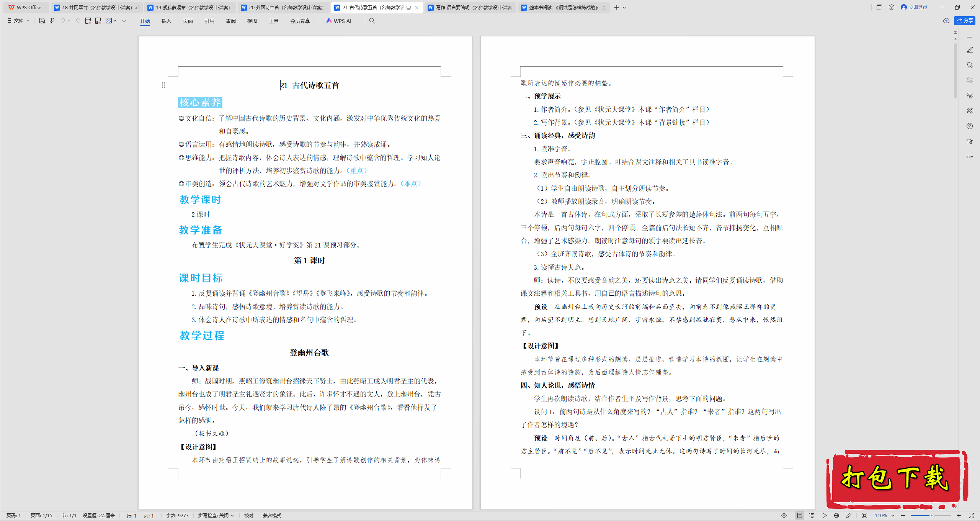Open the 会员专享 tab
This screenshot has width=980, height=521.
pyautogui.click(x=300, y=21)
